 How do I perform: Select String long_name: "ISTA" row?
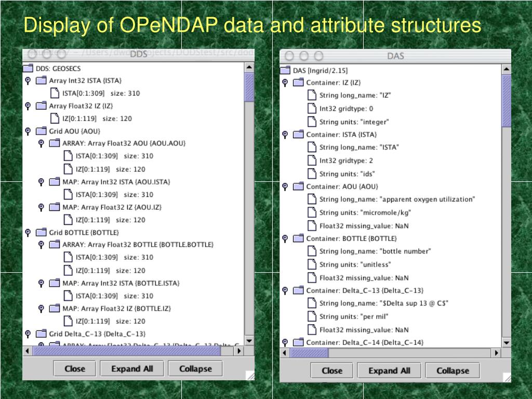point(359,147)
